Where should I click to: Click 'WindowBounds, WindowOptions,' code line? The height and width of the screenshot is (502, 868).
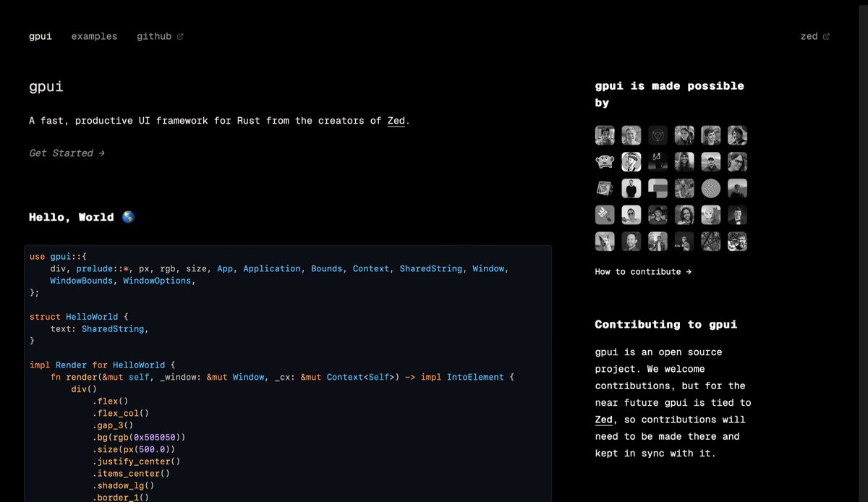[x=123, y=281]
